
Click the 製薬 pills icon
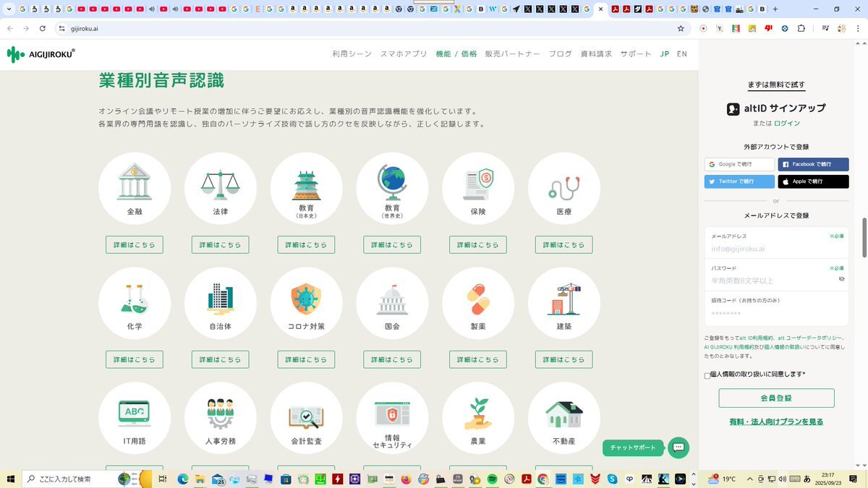click(477, 299)
